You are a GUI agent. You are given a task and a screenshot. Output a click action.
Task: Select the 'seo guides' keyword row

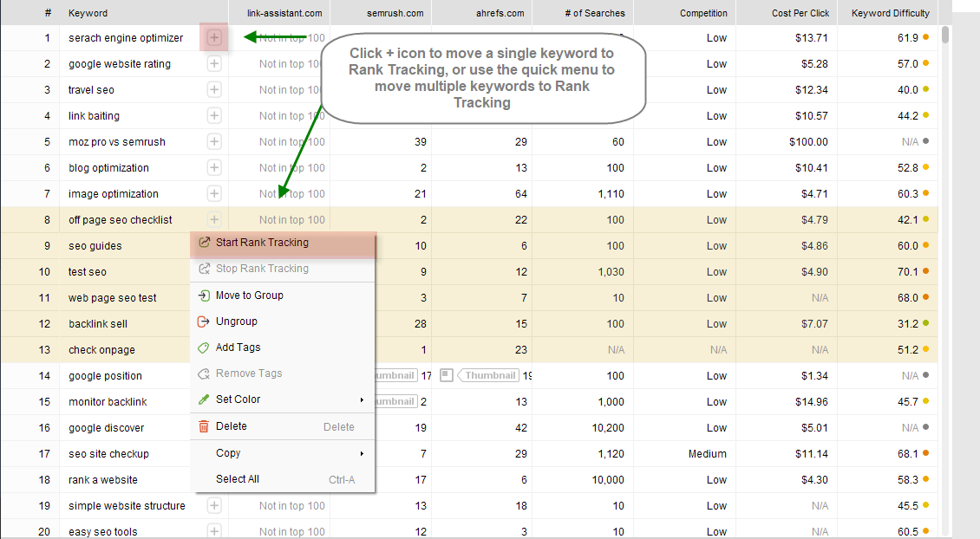click(95, 246)
